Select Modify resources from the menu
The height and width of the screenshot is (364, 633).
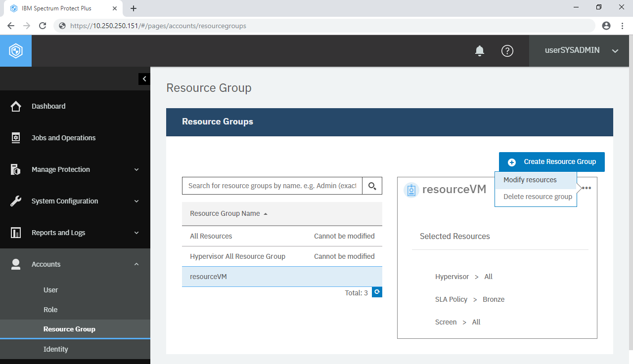tap(536, 180)
